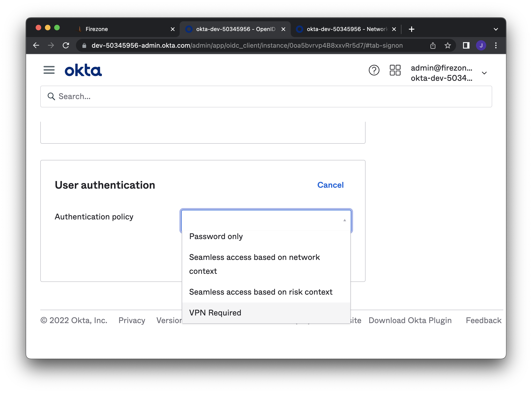Open the help question mark icon
Screen dimensions: 532x393
[374, 70]
